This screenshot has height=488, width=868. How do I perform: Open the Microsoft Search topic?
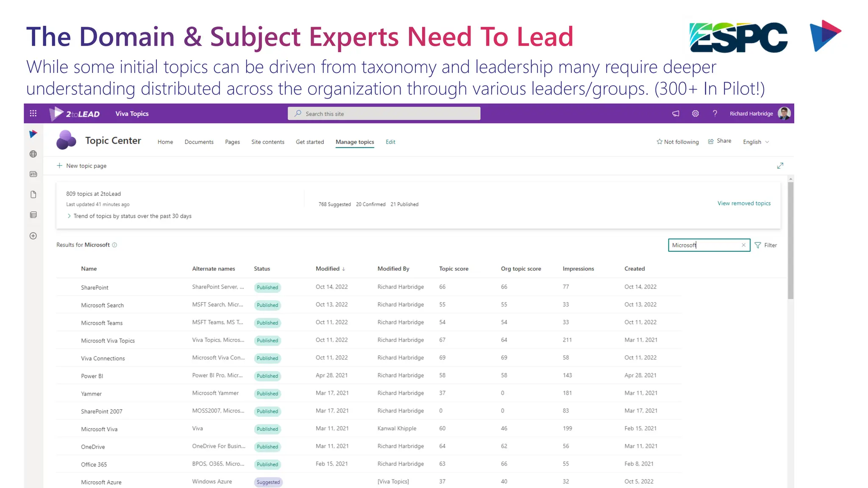pyautogui.click(x=102, y=305)
